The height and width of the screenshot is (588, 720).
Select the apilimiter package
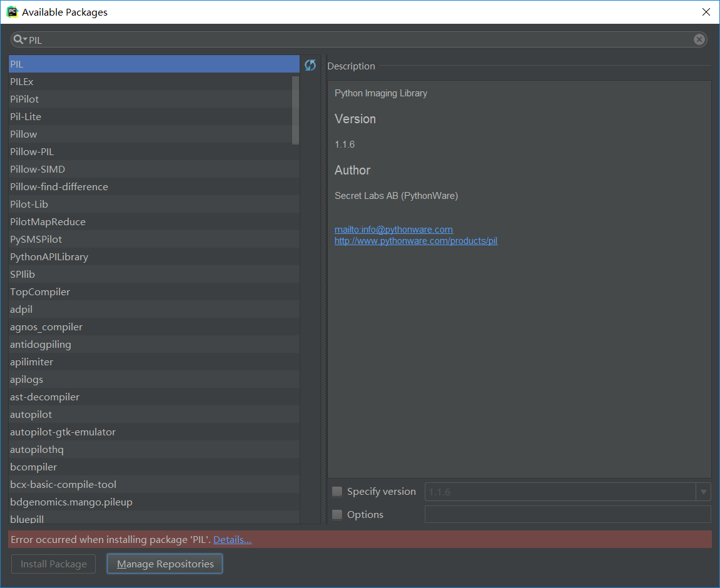tap(154, 362)
